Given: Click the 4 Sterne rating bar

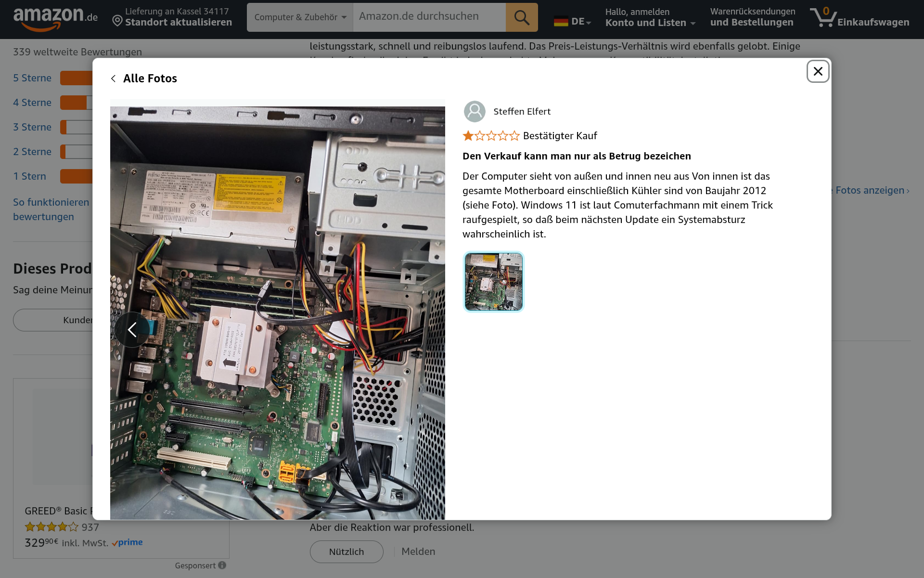Looking at the screenshot, I should [x=76, y=103].
